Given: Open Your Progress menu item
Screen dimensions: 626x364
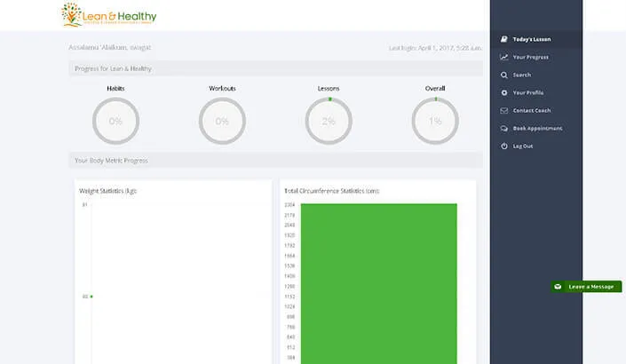Looking at the screenshot, I should point(536,57).
